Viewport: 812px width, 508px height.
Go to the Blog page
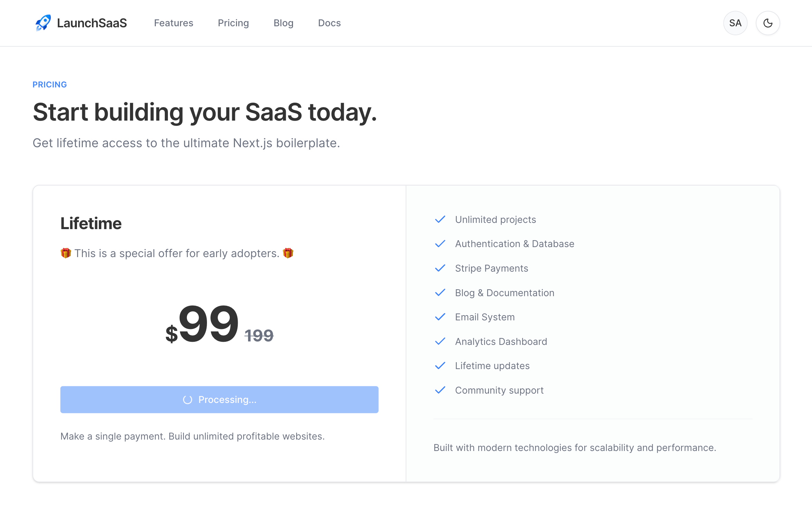point(283,23)
